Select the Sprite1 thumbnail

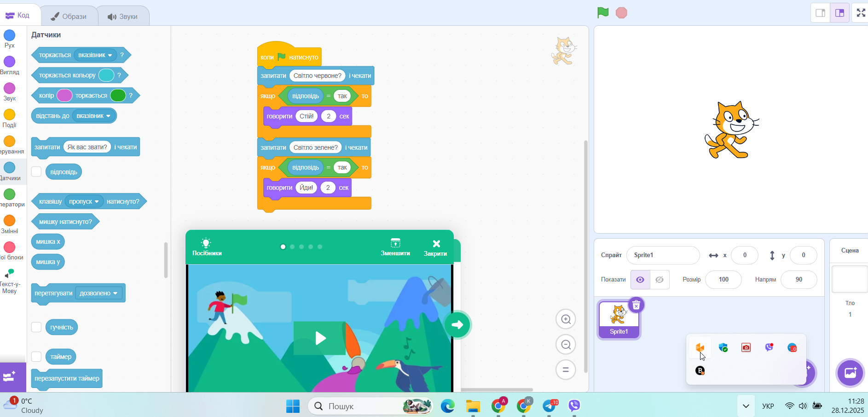pos(619,320)
